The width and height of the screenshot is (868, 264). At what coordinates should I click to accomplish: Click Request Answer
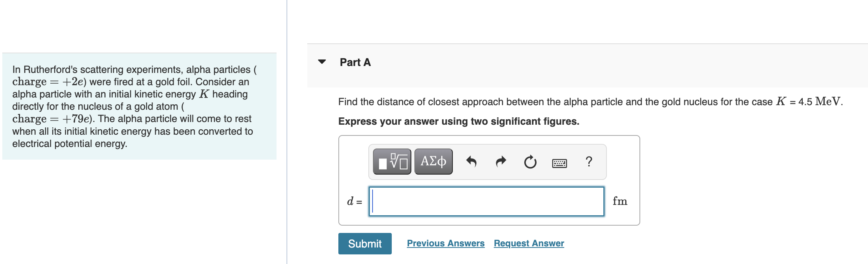pyautogui.click(x=528, y=243)
